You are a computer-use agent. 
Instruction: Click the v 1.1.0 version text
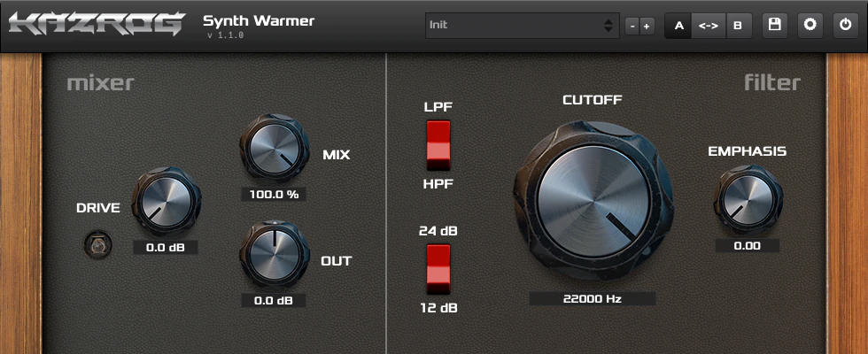(225, 35)
